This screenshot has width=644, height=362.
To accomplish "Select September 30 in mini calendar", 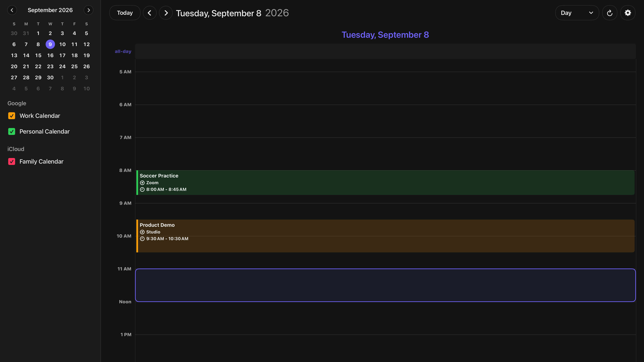I will coord(50,77).
